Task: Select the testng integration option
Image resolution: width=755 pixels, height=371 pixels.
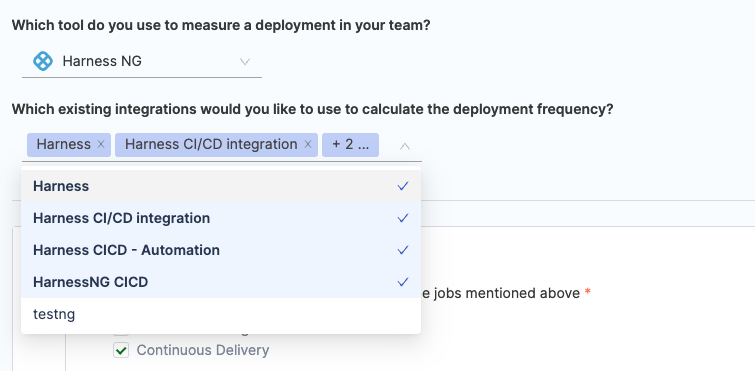Action: (221, 314)
